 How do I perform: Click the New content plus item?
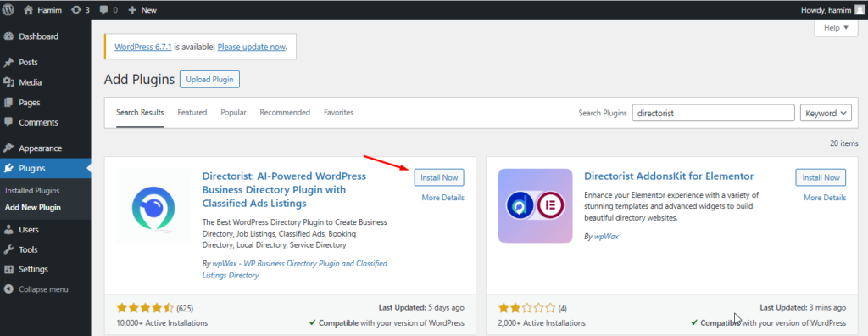click(x=142, y=10)
